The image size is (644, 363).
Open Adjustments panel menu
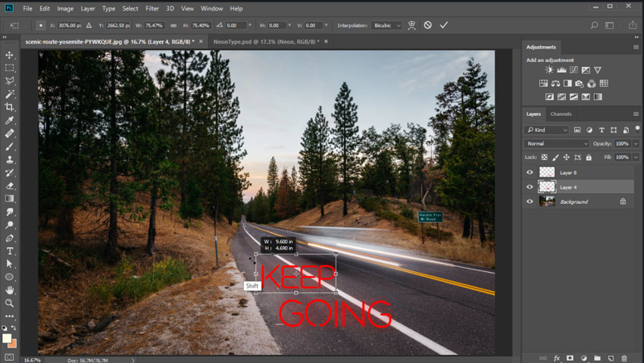point(636,47)
